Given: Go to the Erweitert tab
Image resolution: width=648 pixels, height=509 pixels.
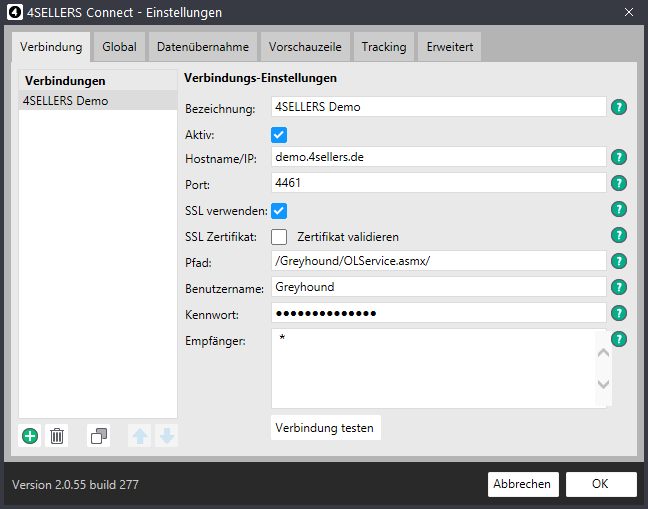Looking at the screenshot, I should tap(450, 47).
